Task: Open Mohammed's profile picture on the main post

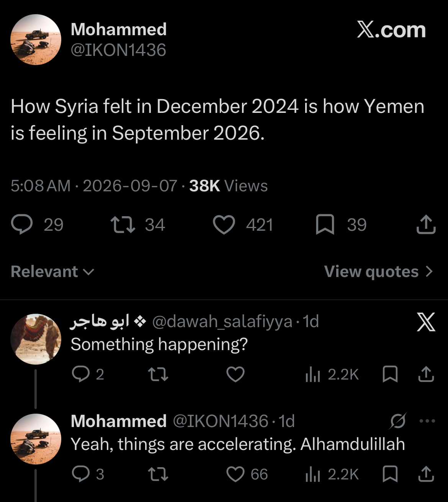Action: 36,39
